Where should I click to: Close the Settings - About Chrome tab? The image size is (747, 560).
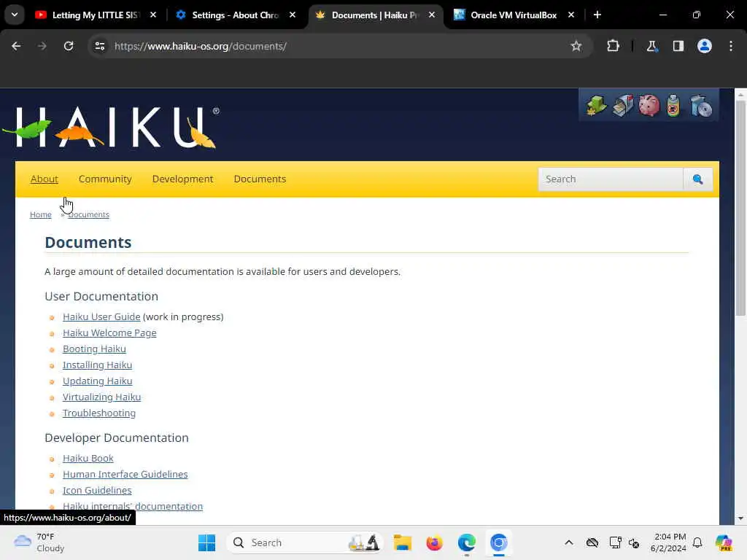293,15
